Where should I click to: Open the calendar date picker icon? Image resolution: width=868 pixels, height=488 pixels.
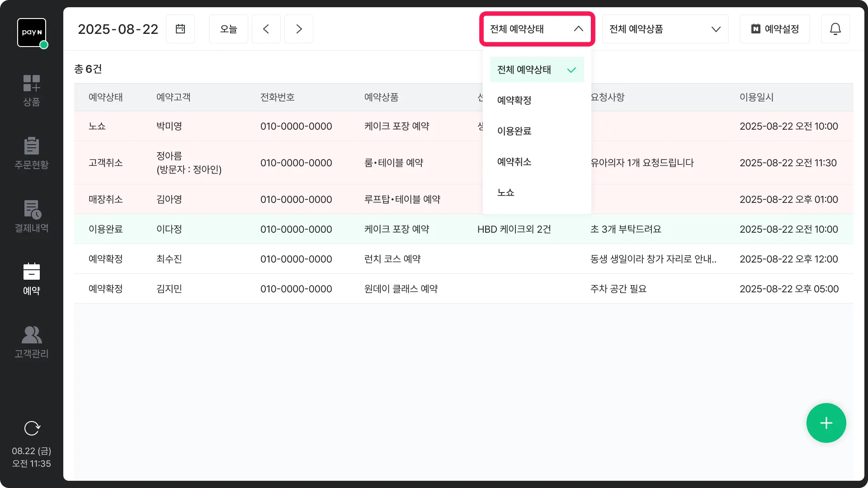pos(180,29)
